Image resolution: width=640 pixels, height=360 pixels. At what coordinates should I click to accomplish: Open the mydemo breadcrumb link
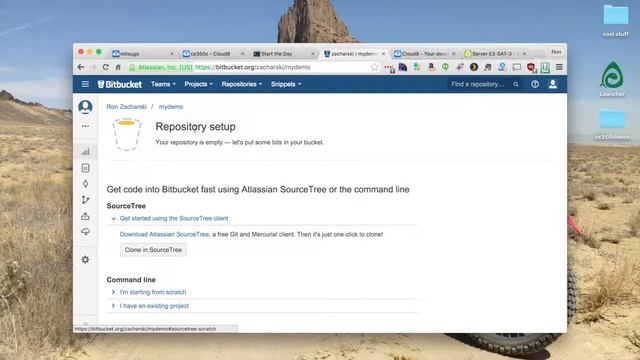coord(171,107)
